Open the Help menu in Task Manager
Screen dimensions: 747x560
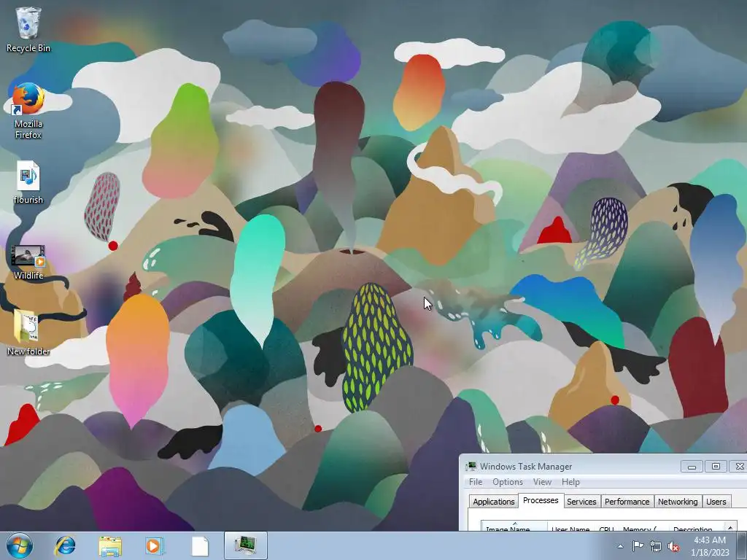(x=570, y=482)
